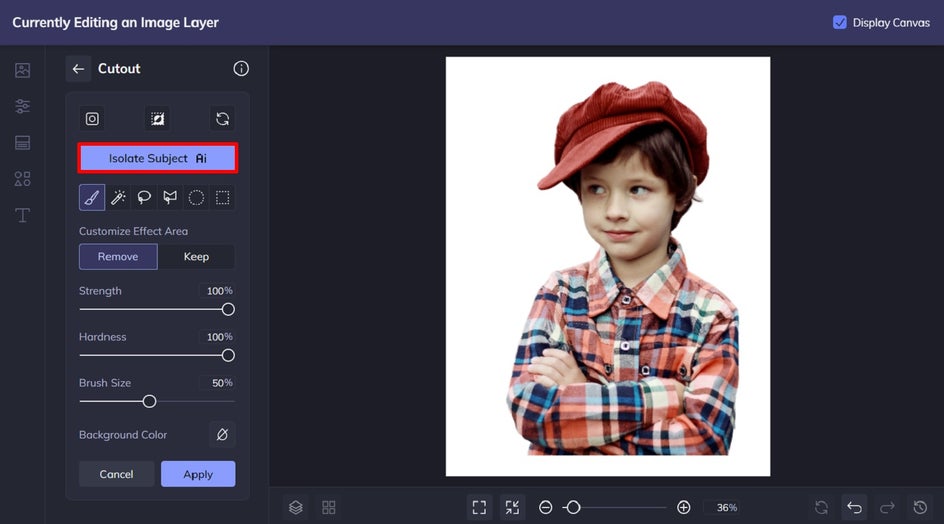Click the bottom bar refresh icon
The image size is (944, 524).
pyautogui.click(x=821, y=507)
